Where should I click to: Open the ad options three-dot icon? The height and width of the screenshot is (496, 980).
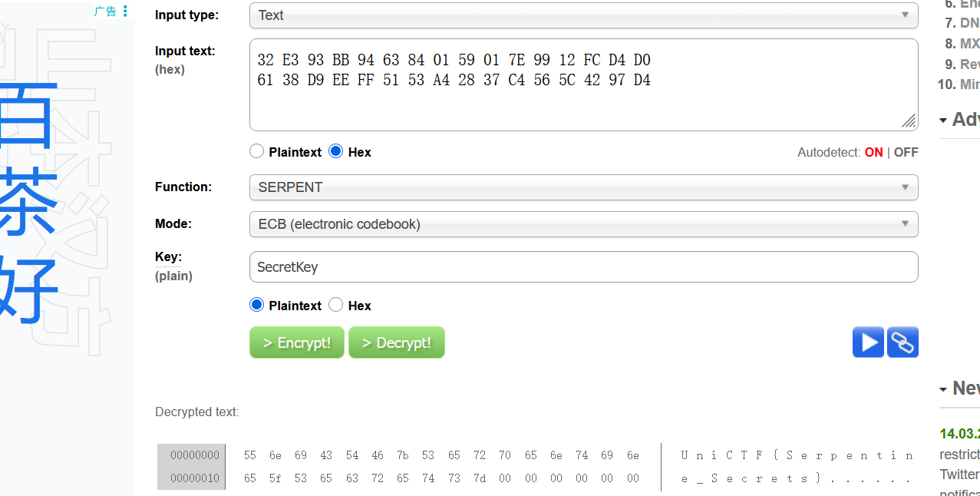click(125, 12)
